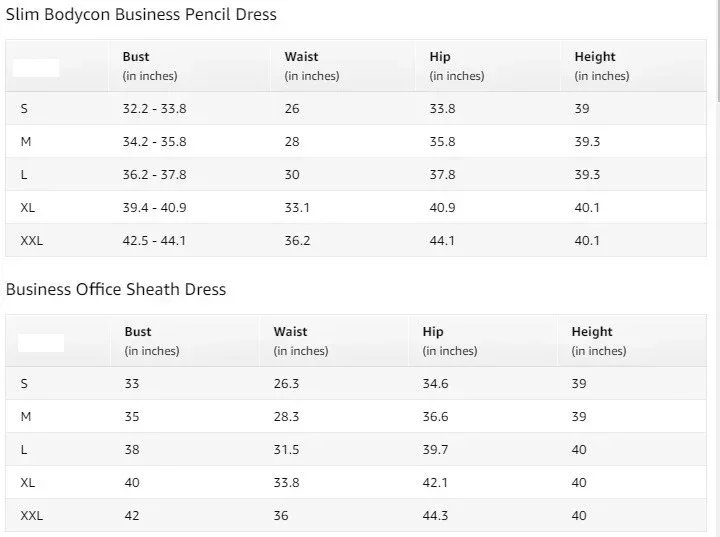The image size is (720, 537).
Task: Click the Slim Bodycon Business Pencil Dress heading
Action: 141,15
